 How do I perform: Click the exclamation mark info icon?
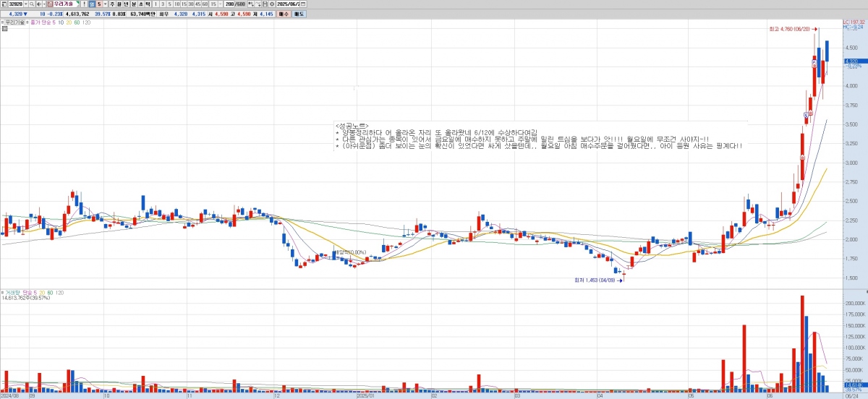[85, 4]
